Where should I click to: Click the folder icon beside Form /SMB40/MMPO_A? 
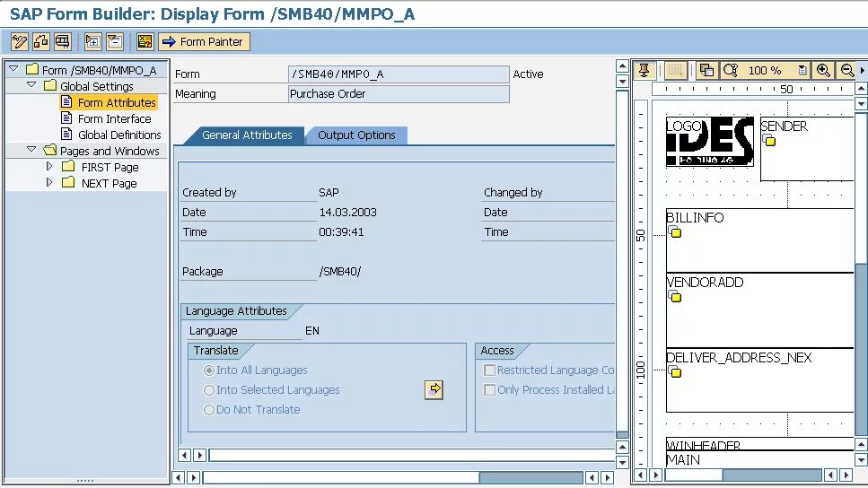32,69
